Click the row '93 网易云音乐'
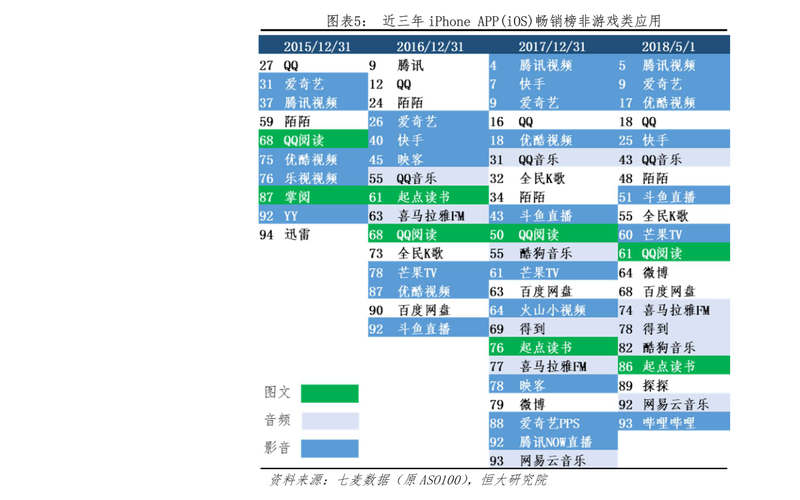This screenshot has width=800, height=500. point(553,460)
